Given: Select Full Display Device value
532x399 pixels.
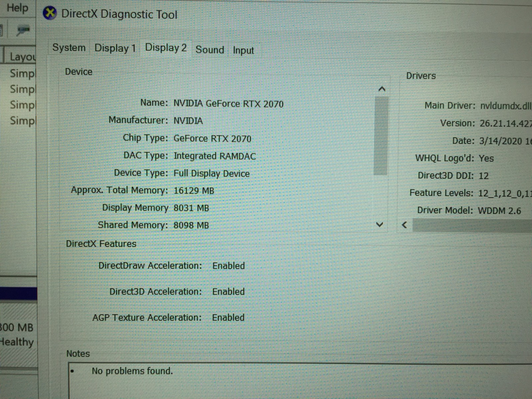Looking at the screenshot, I should coord(211,174).
